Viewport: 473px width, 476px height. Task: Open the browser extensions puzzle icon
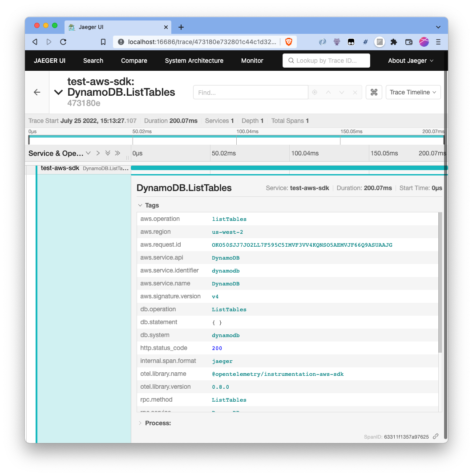tap(394, 42)
